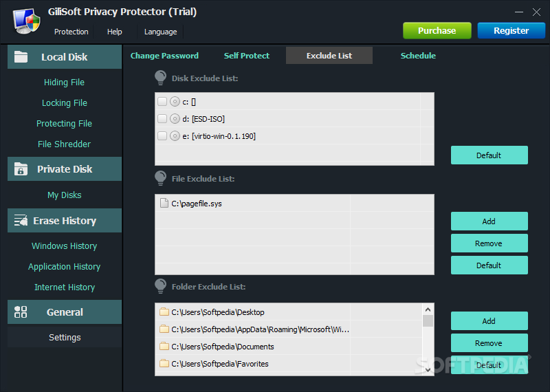Click the file icon next to pagefile.sys
The width and height of the screenshot is (550, 392).
(x=164, y=203)
